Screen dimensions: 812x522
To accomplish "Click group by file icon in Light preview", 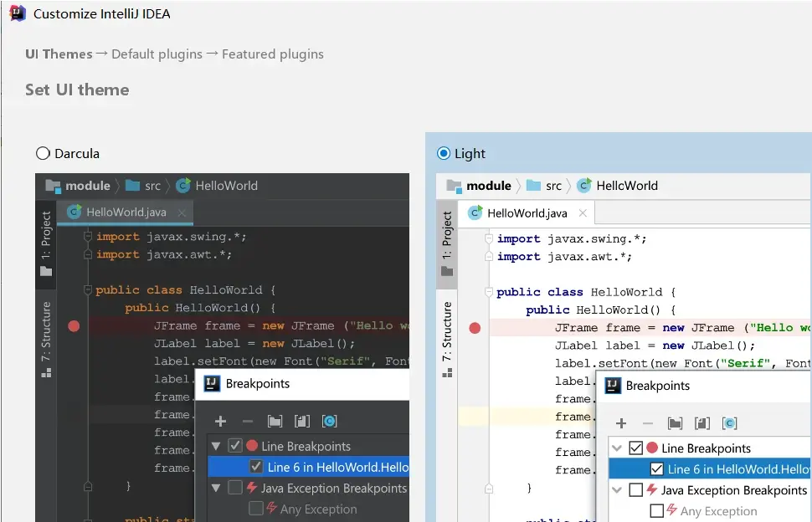I will (702, 423).
